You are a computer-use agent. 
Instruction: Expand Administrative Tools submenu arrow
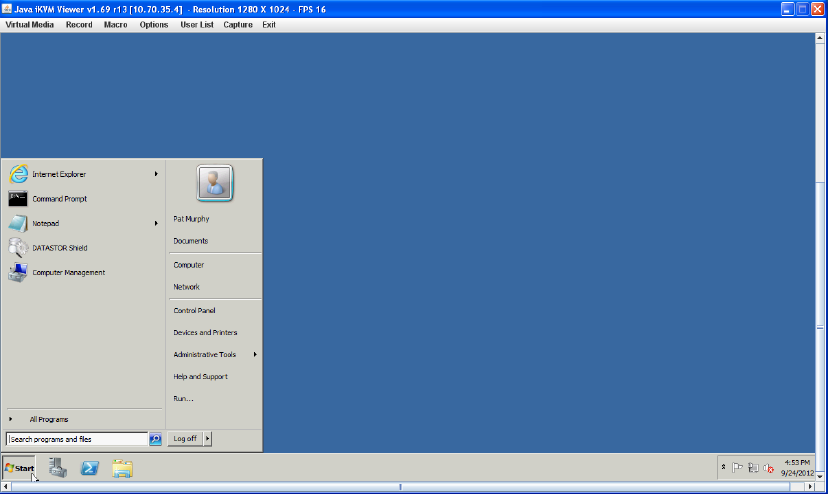pyautogui.click(x=255, y=355)
